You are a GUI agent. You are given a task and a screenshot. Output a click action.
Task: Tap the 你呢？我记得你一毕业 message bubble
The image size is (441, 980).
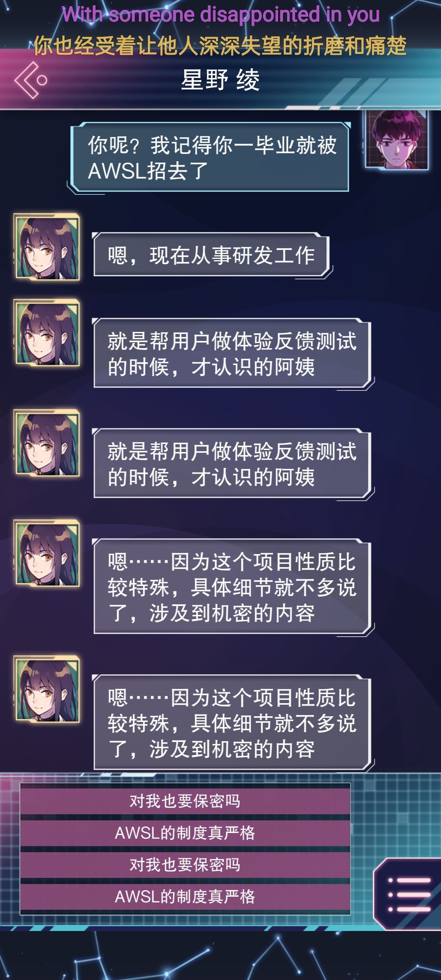[210, 157]
